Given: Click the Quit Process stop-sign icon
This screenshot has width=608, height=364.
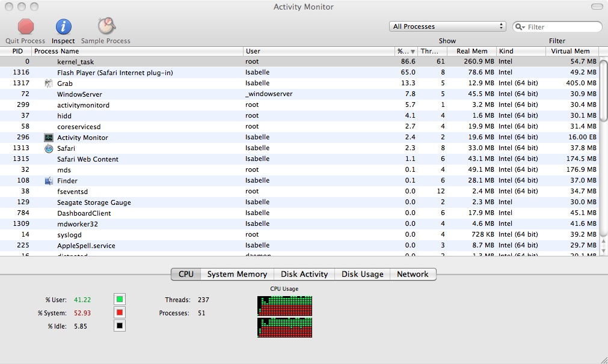Looking at the screenshot, I should tap(26, 26).
